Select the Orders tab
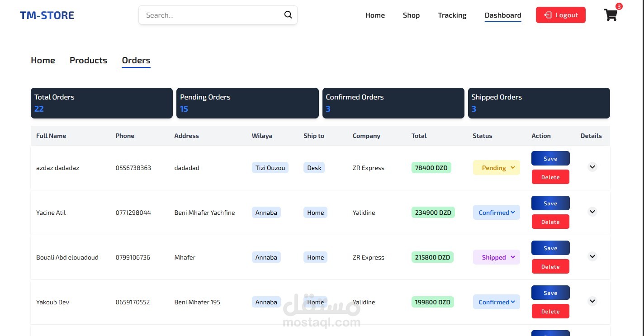Viewport: 644px width, 336px height. (136, 61)
